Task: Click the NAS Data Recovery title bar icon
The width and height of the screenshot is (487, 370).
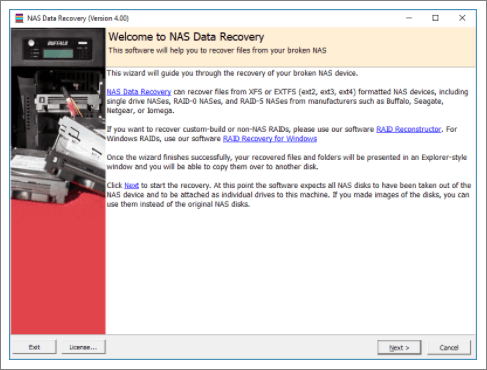Action: pyautogui.click(x=20, y=18)
